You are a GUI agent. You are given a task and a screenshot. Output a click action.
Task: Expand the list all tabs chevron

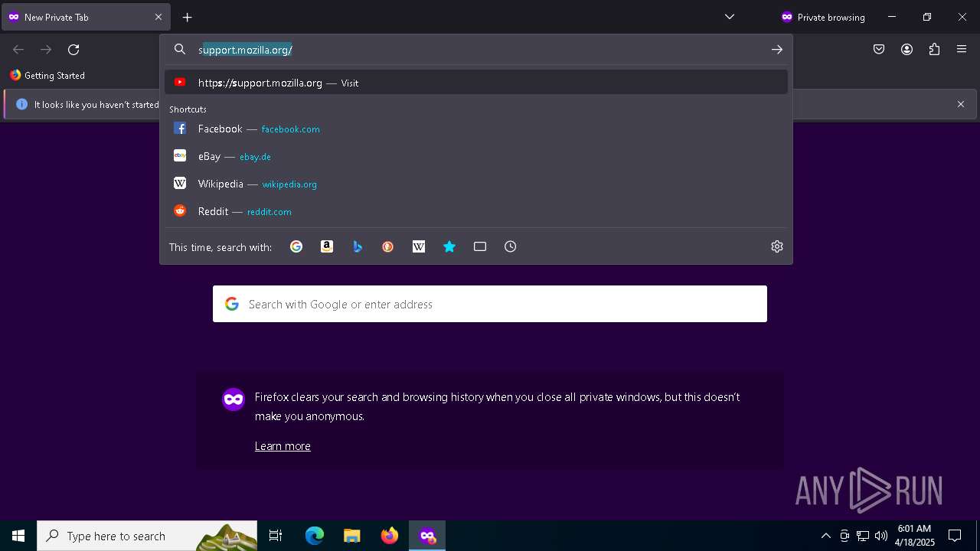pos(730,17)
